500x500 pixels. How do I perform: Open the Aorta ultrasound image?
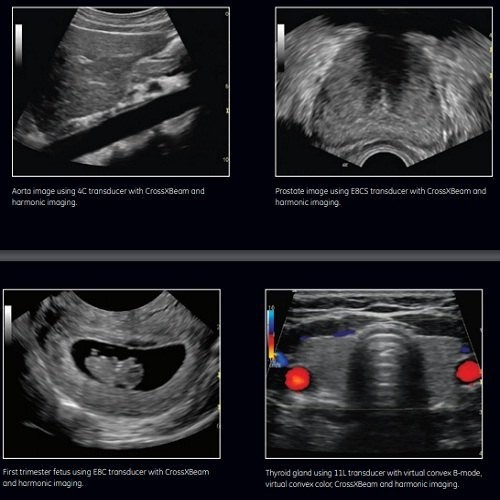coord(121,92)
